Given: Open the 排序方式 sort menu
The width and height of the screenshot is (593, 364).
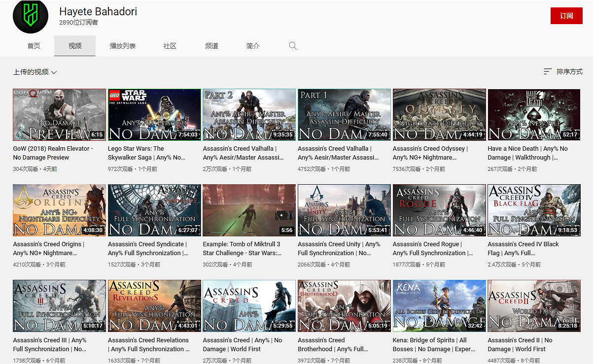Looking at the screenshot, I should click(x=569, y=72).
